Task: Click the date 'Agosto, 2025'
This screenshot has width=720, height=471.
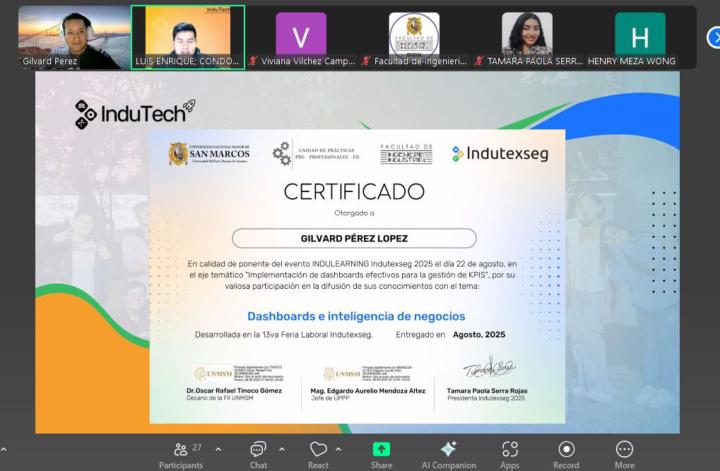Action: (479, 335)
